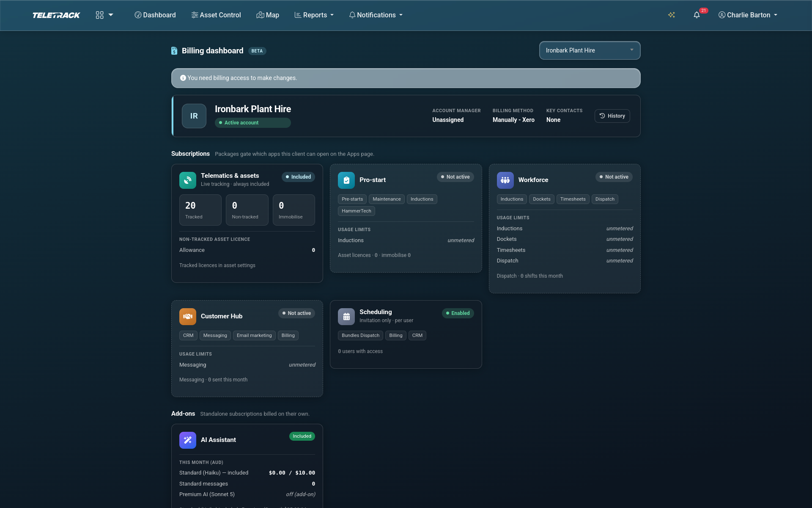Click the Billing dashboard invoice icon

(174, 51)
